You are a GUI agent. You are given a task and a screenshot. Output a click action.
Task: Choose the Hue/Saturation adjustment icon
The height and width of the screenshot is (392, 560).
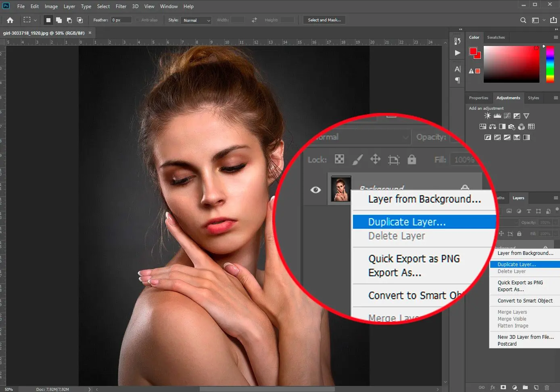point(483,126)
